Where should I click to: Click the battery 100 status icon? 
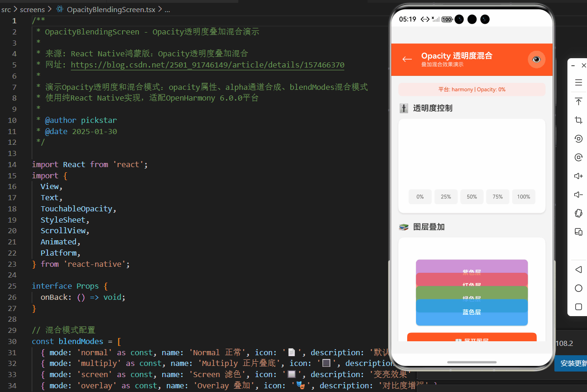point(447,20)
